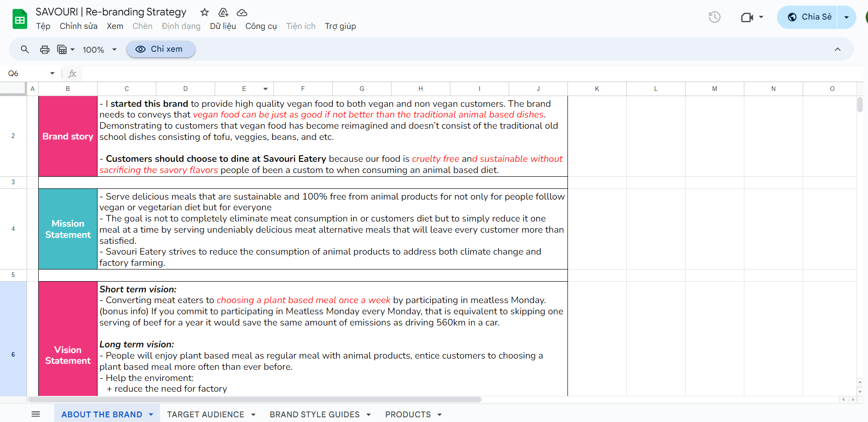This screenshot has width=868, height=422.
Task: Click the search magnifier icon
Action: (25, 49)
